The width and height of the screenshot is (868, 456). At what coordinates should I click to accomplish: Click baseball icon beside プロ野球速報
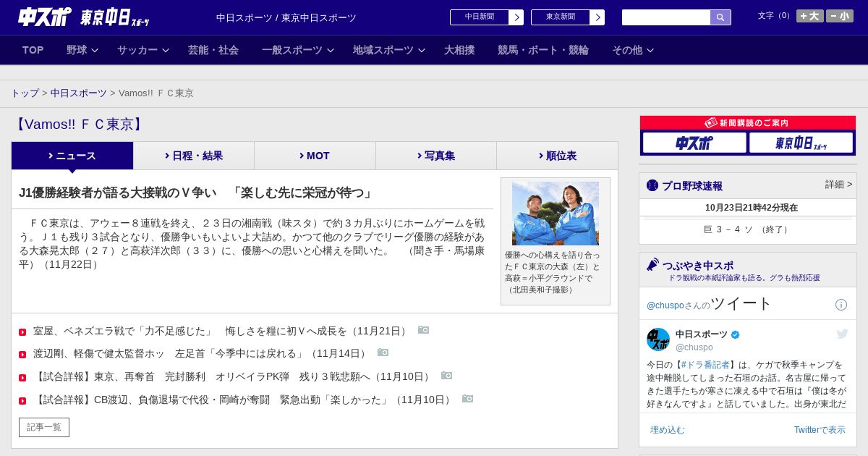652,185
